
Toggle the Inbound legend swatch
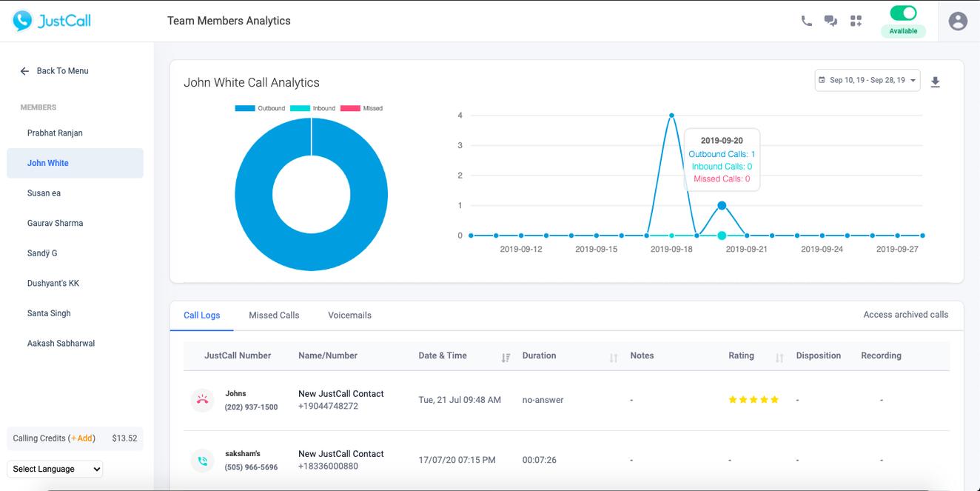(300, 108)
